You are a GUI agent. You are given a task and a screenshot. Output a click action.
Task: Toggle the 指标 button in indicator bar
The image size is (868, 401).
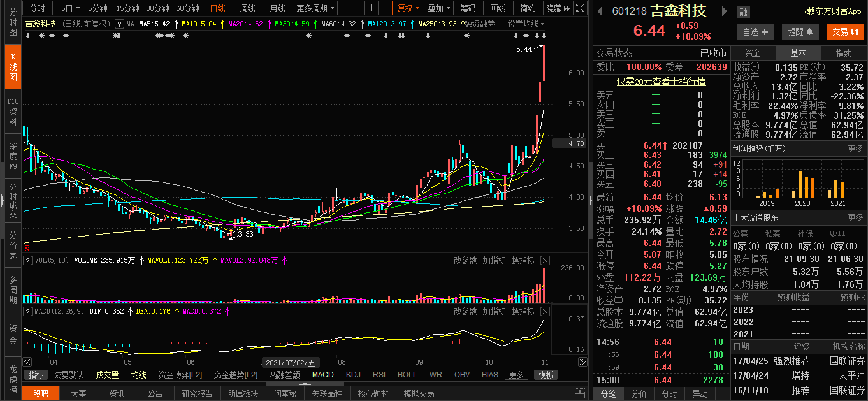[x=36, y=375]
